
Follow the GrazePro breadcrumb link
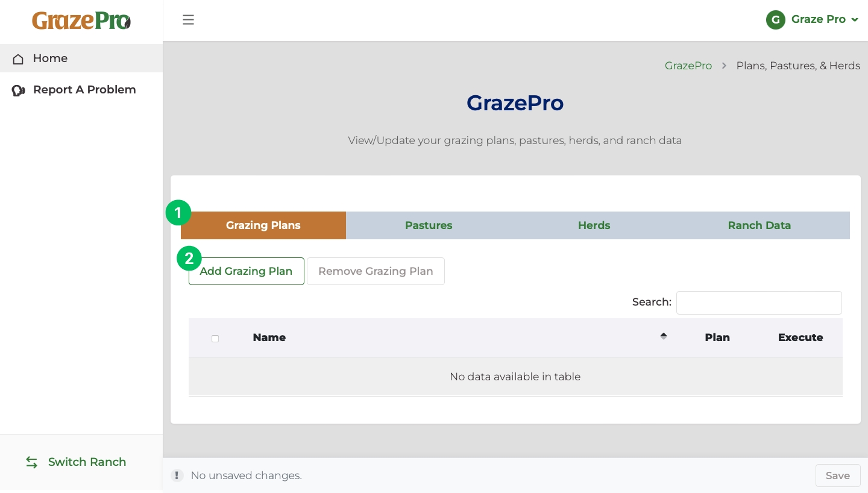tap(688, 66)
